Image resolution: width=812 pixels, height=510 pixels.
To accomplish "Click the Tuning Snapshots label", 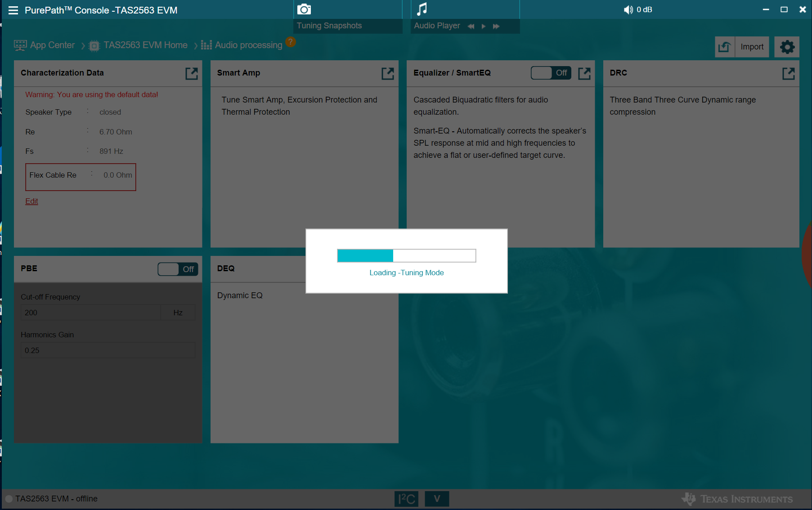I will [329, 26].
